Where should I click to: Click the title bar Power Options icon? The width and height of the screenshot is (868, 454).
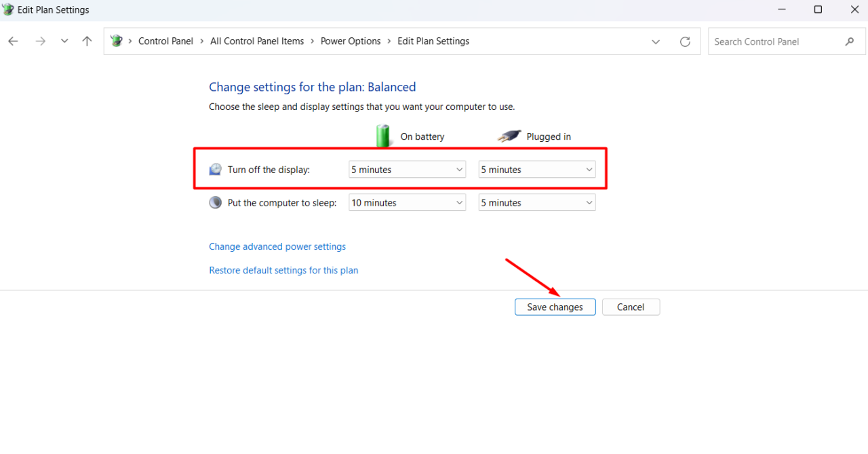pyautogui.click(x=8, y=10)
